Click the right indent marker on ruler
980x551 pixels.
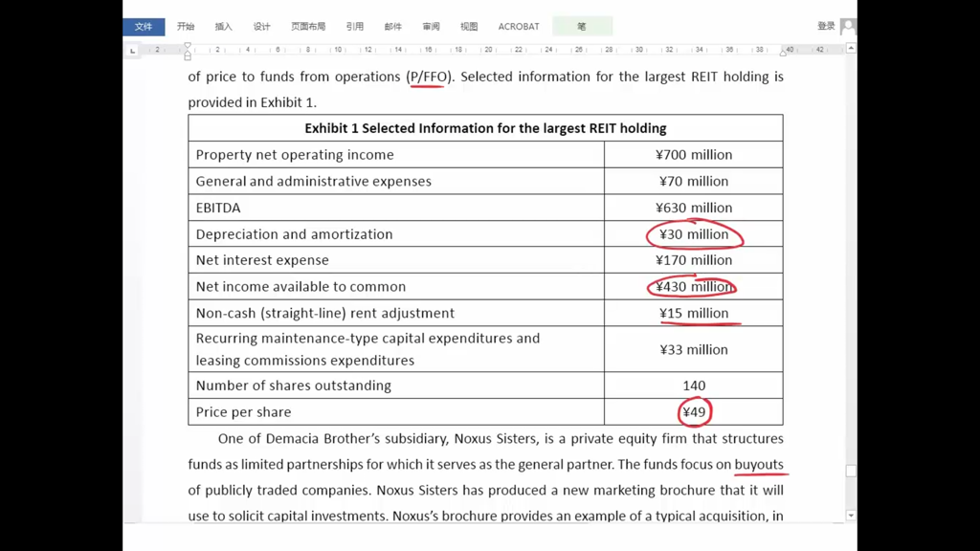(x=783, y=54)
